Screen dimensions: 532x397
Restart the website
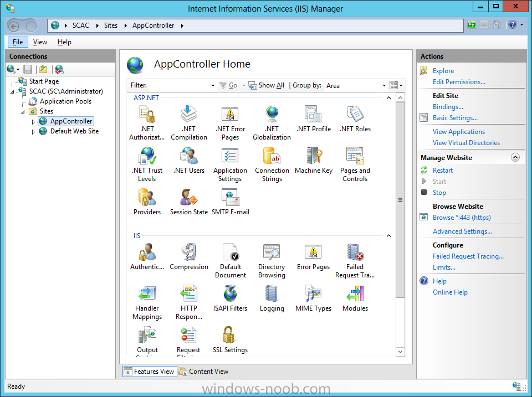click(442, 171)
